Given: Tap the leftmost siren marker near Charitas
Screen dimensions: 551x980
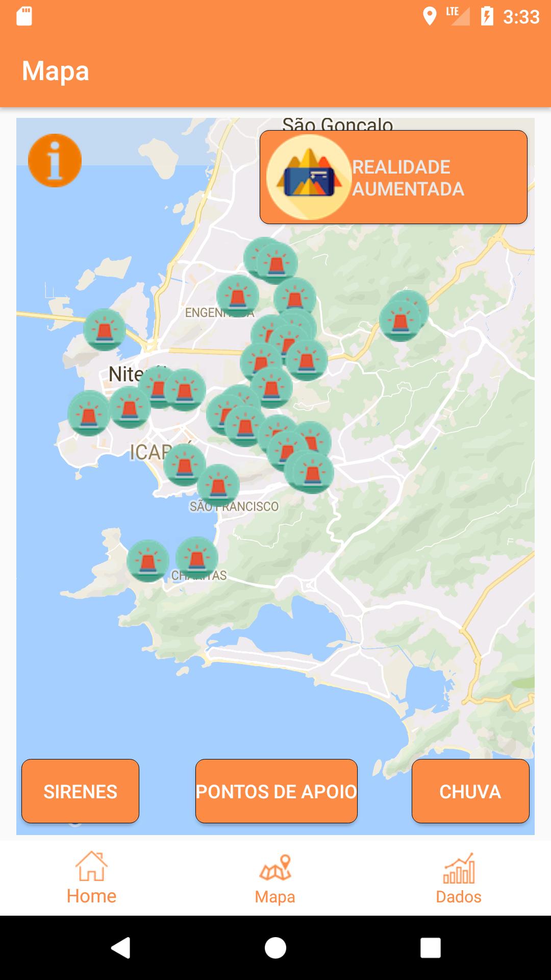Looking at the screenshot, I should pyautogui.click(x=148, y=560).
